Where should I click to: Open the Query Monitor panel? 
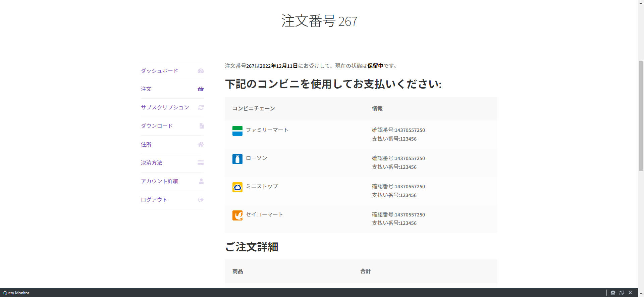16,293
